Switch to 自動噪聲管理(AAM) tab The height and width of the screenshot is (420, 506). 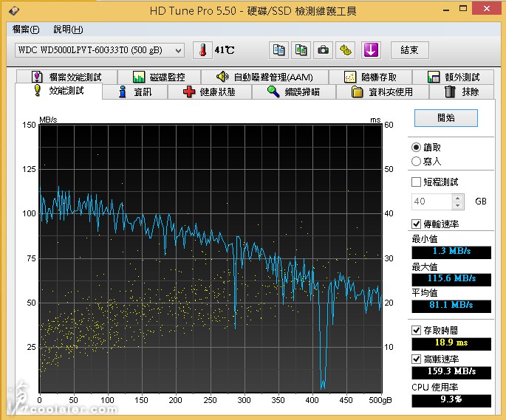pos(264,77)
